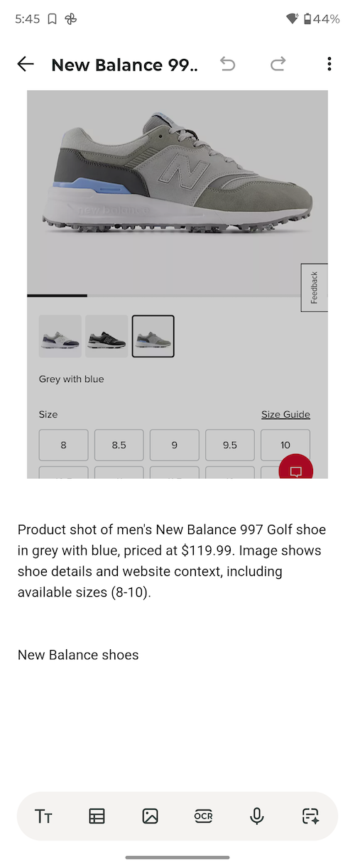Undo the last edit
This screenshot has width=355, height=868.
[x=227, y=65]
